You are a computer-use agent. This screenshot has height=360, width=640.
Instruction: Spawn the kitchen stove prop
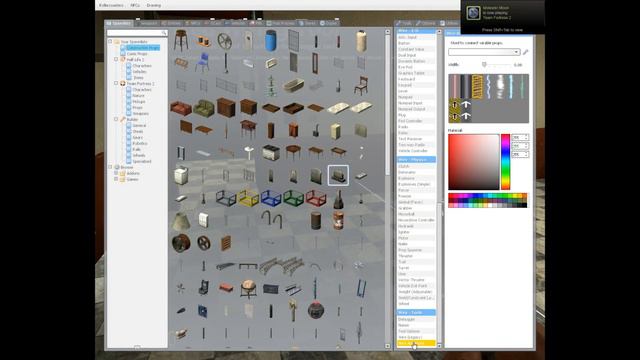point(271,153)
